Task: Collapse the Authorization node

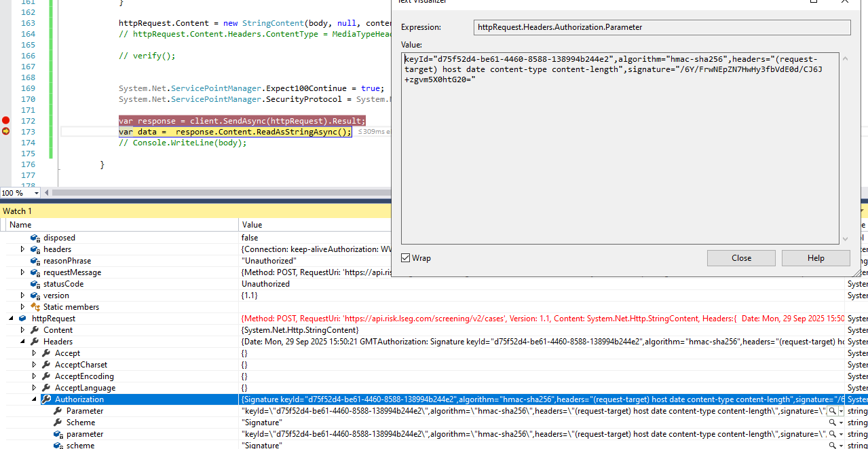Action: pos(35,399)
